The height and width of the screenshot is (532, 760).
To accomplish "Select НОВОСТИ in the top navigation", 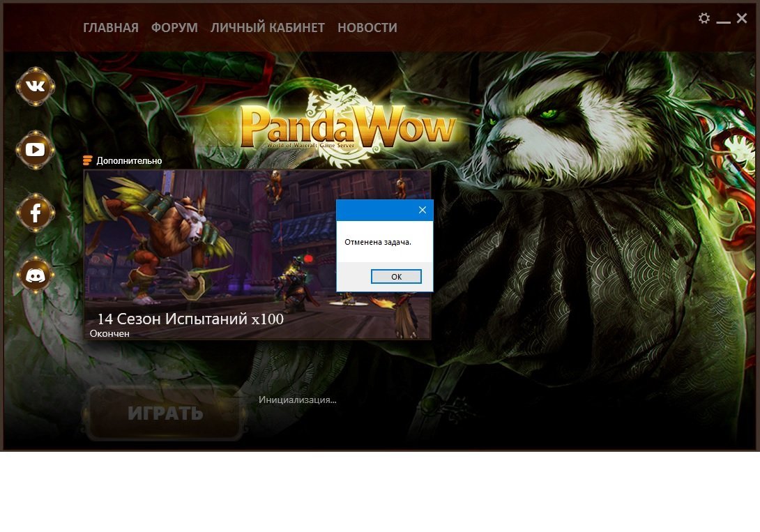I will click(x=367, y=28).
